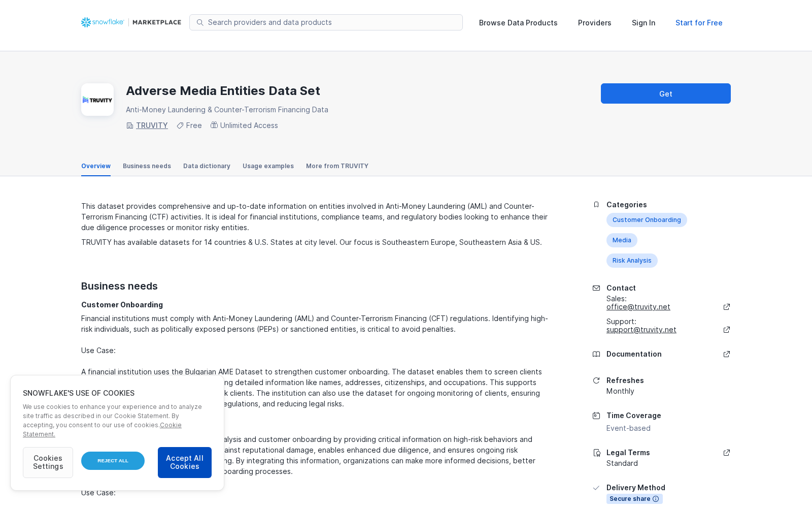Email sales at office@truvity.net

(x=638, y=307)
